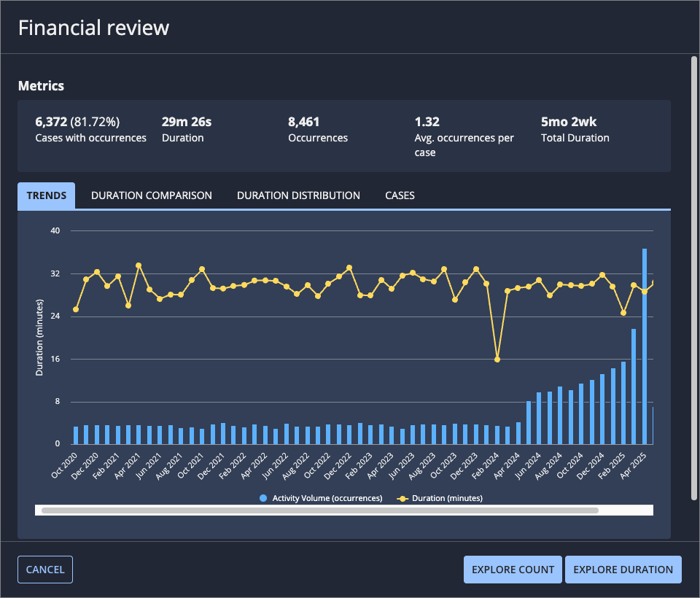Click Explore Count button
Screen dimensions: 700x598
pyautogui.click(x=513, y=570)
